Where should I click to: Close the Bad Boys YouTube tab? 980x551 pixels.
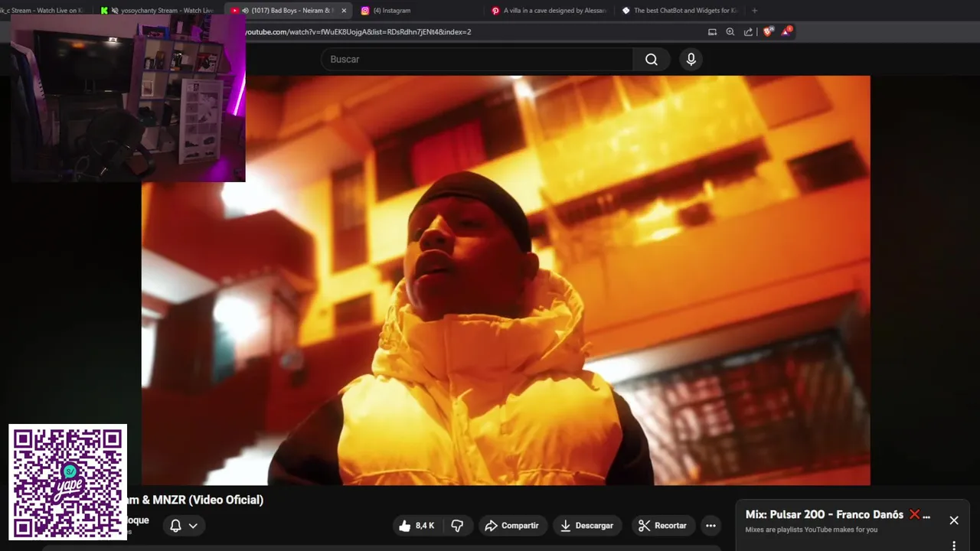(x=344, y=11)
